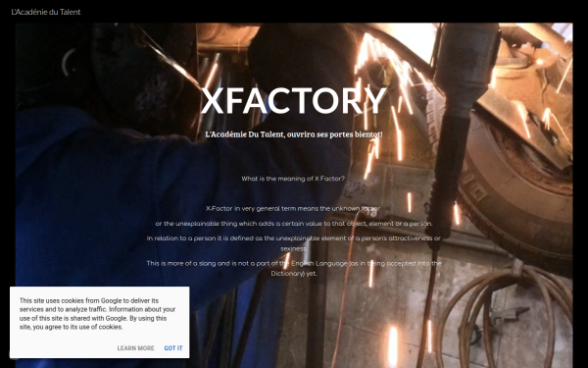This screenshot has height=368, width=588.
Task: Click the "or the unexplainable thing" line
Action: tap(294, 224)
